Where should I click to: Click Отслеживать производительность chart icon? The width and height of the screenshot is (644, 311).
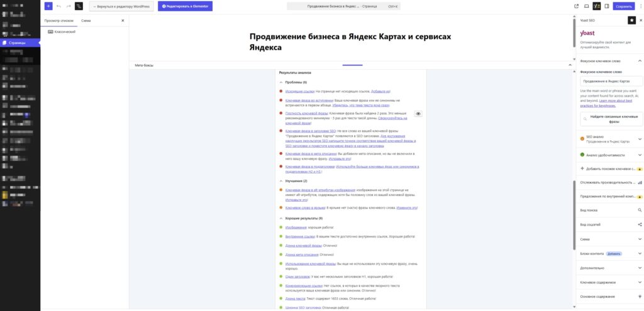pyautogui.click(x=640, y=182)
